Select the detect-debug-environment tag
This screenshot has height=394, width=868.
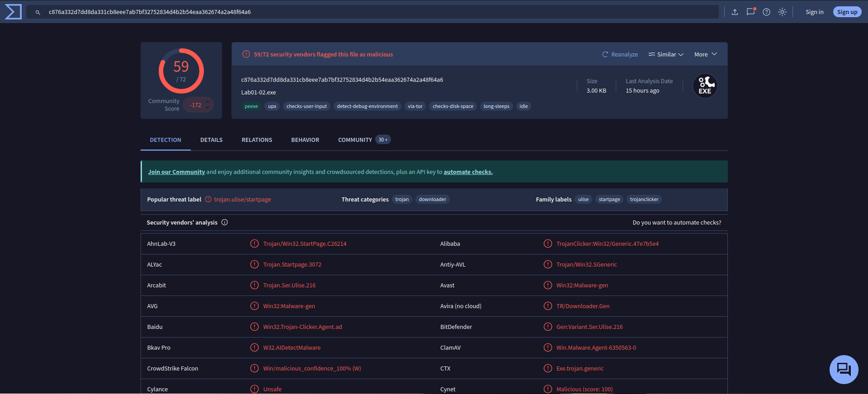click(368, 107)
